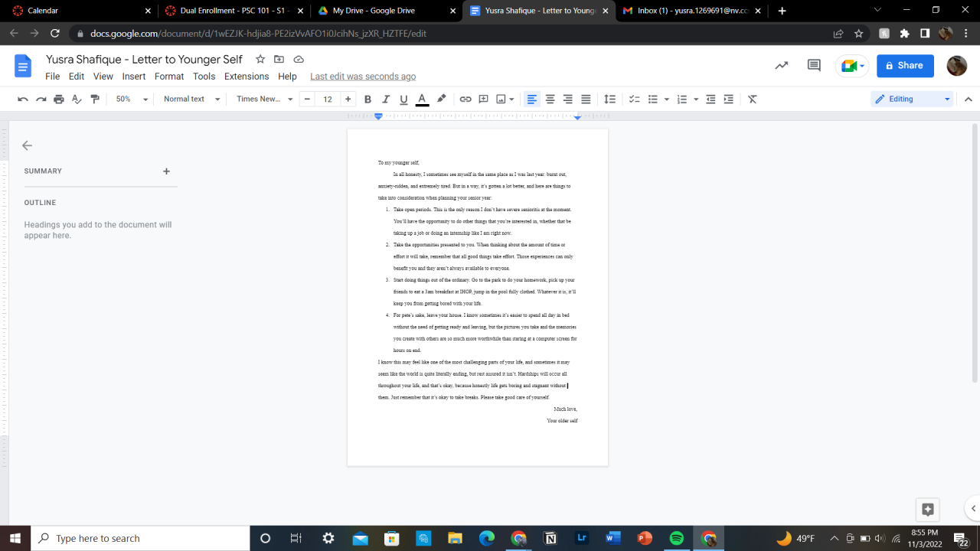Close the document outline with back arrow
The image size is (980, 551).
28,145
